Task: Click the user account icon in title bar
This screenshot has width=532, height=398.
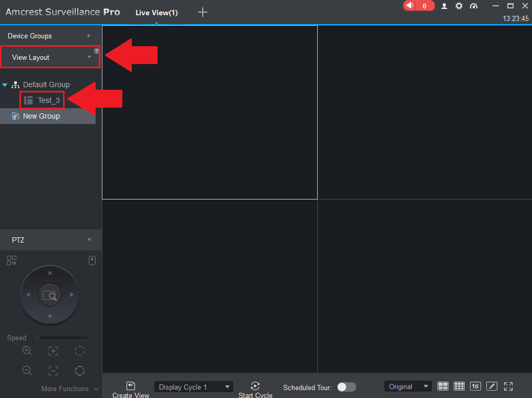Action: pos(444,6)
